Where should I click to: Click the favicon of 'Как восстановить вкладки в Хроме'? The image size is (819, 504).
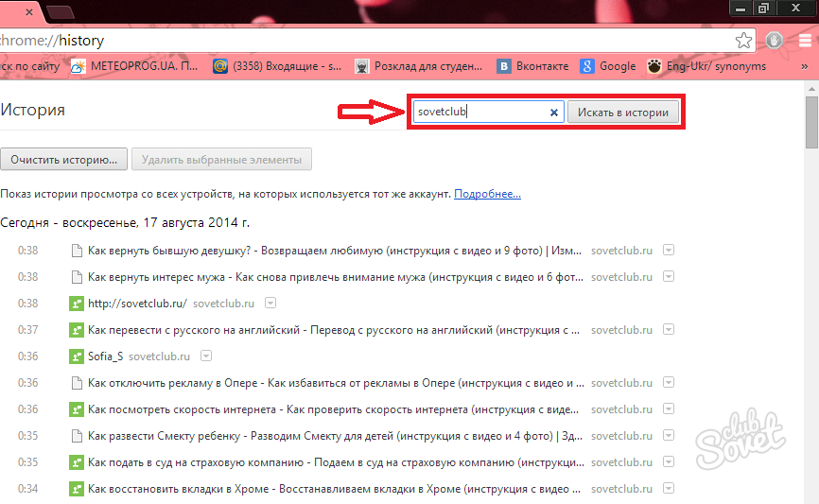tap(77, 489)
